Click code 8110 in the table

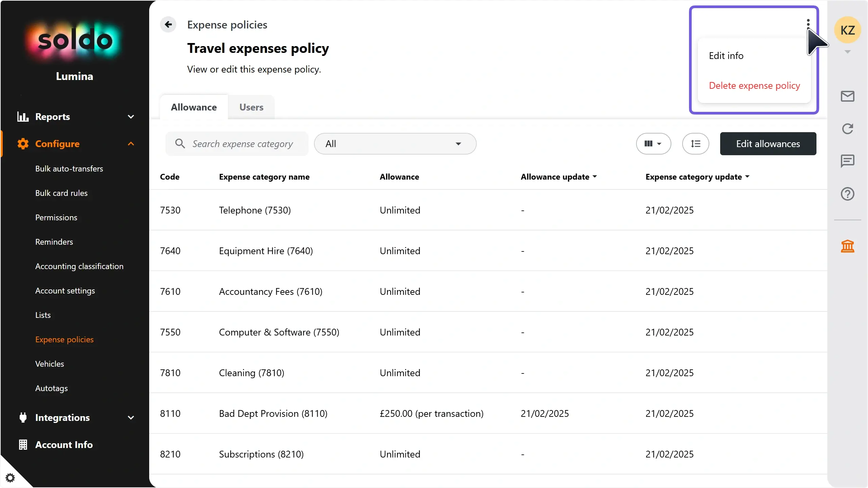pos(170,413)
